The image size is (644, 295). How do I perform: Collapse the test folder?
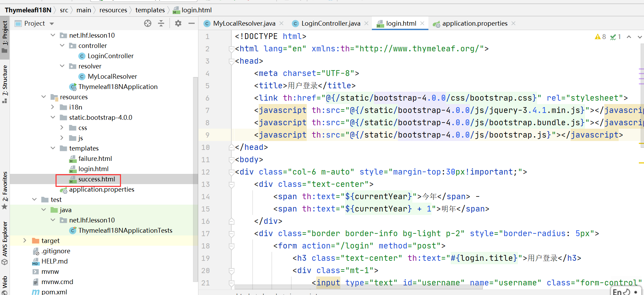(34, 200)
